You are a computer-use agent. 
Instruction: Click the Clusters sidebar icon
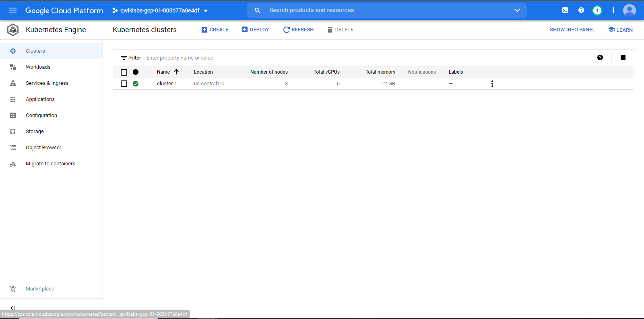(13, 51)
